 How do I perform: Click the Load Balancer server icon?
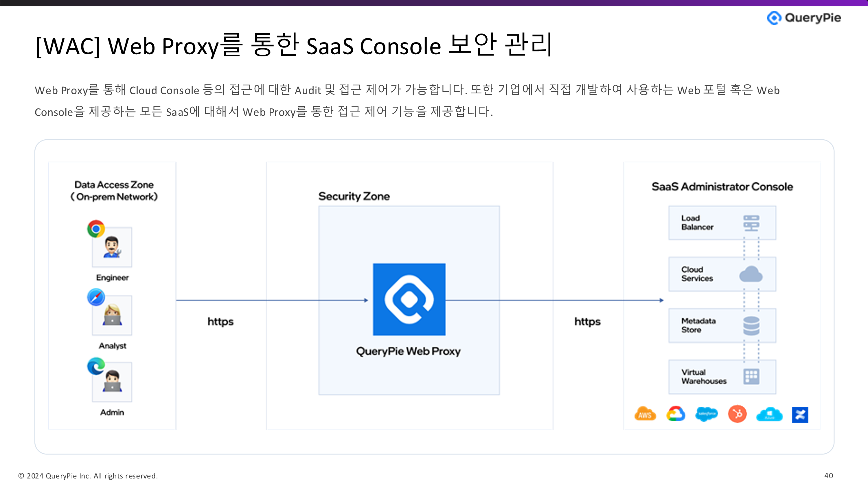point(751,223)
